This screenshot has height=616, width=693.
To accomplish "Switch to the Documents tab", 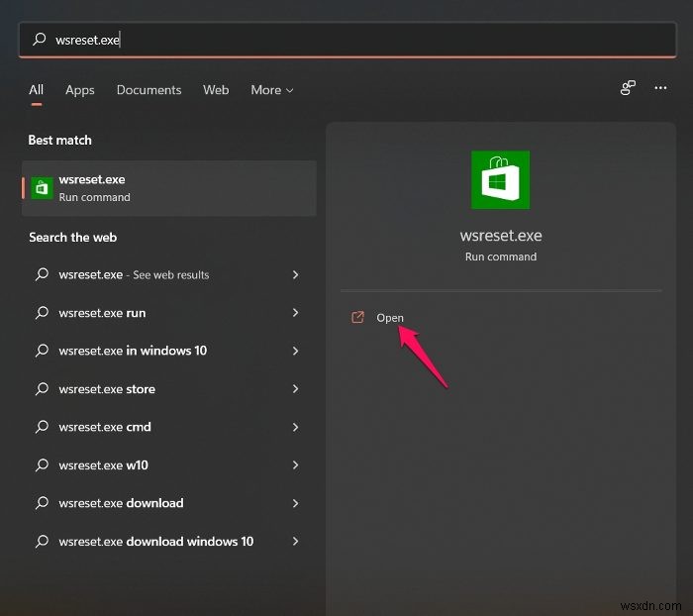I will click(148, 90).
